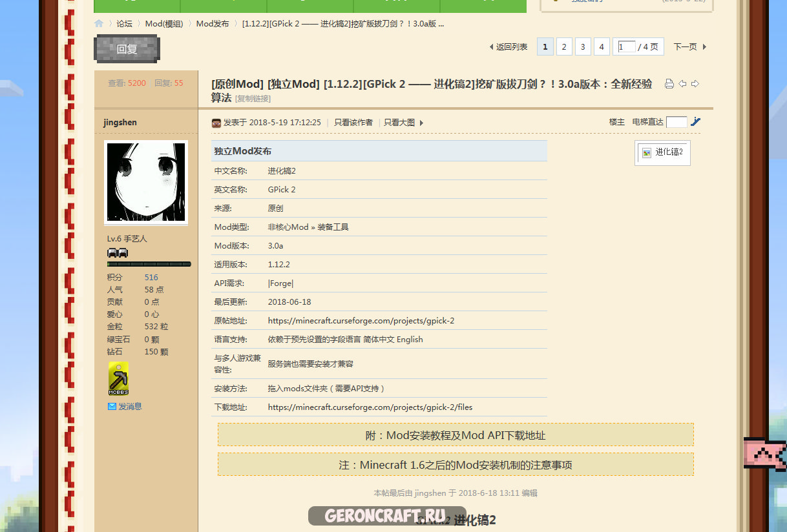Click the 只看该作者 link

pos(353,123)
